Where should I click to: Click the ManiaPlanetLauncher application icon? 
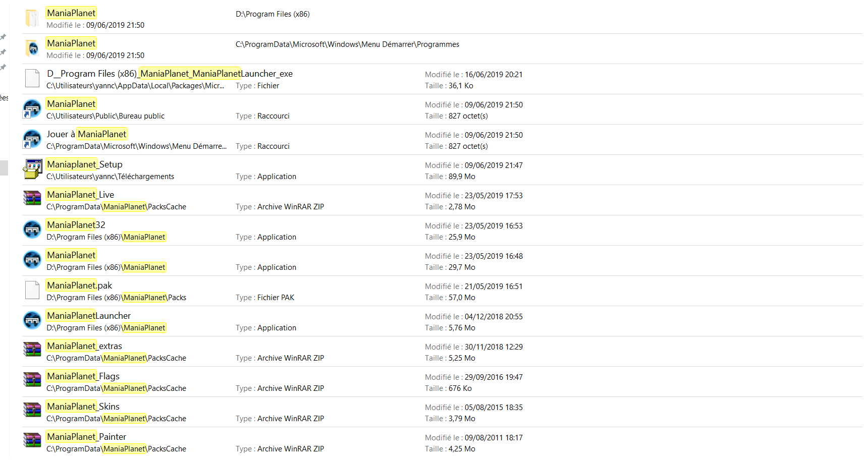click(32, 320)
